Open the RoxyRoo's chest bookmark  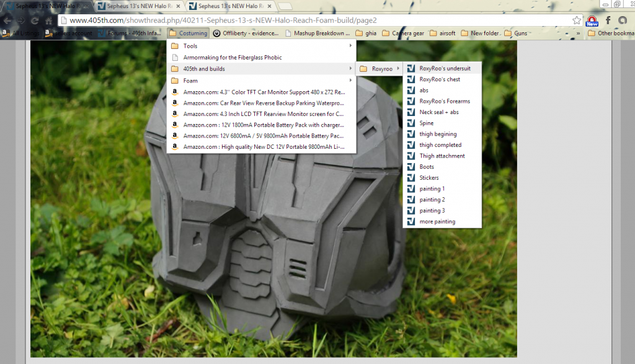pos(442,79)
